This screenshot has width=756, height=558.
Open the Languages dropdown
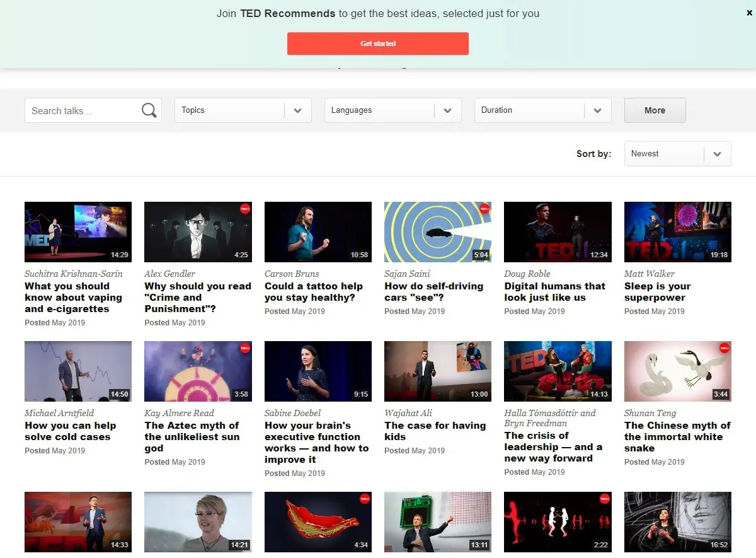393,110
